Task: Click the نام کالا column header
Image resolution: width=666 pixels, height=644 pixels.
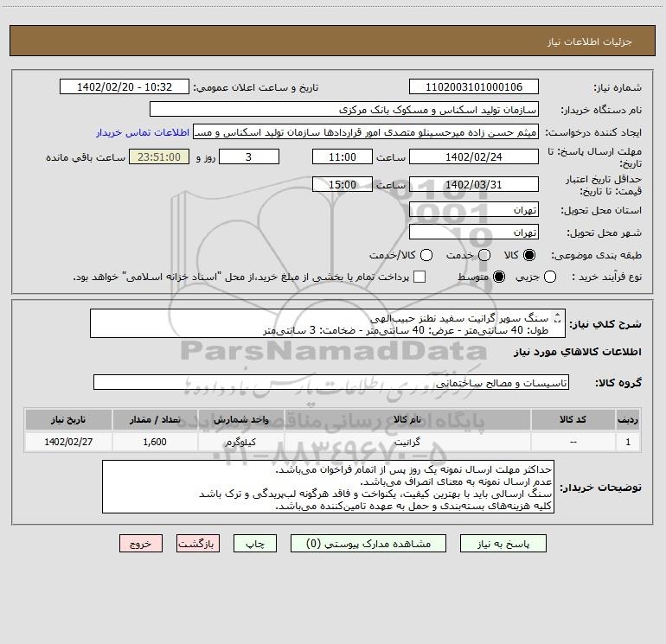Action: point(407,419)
